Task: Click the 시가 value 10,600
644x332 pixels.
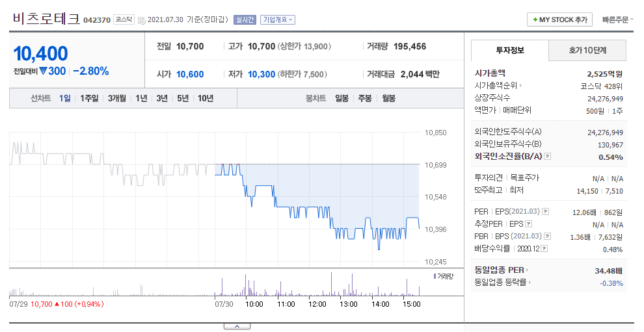Action: 190,74
